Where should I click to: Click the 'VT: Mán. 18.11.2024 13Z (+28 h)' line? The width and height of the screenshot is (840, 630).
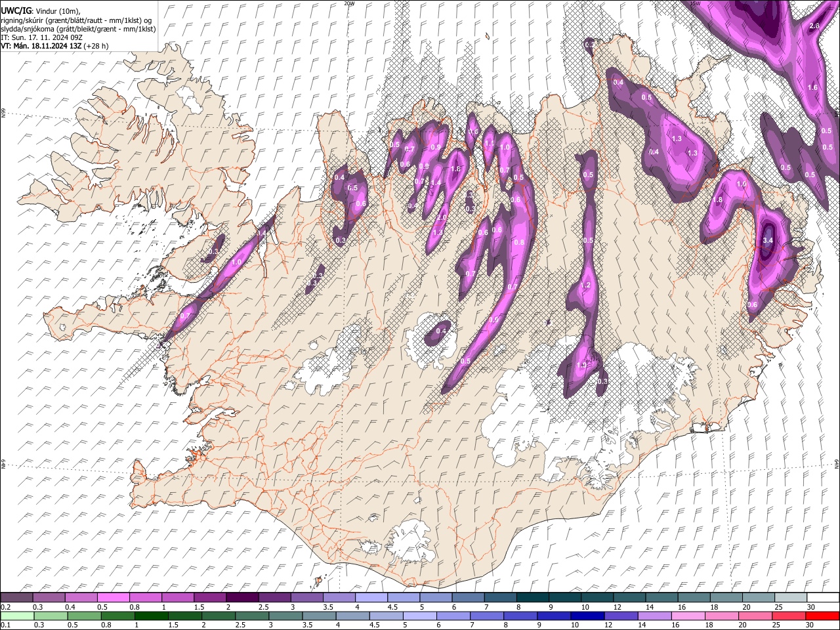(x=55, y=46)
